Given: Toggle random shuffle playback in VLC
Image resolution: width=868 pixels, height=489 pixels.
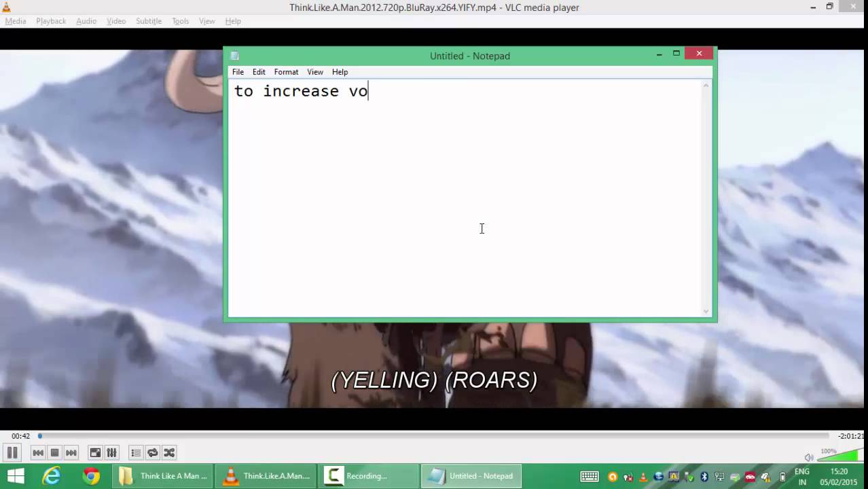Looking at the screenshot, I should [x=168, y=452].
